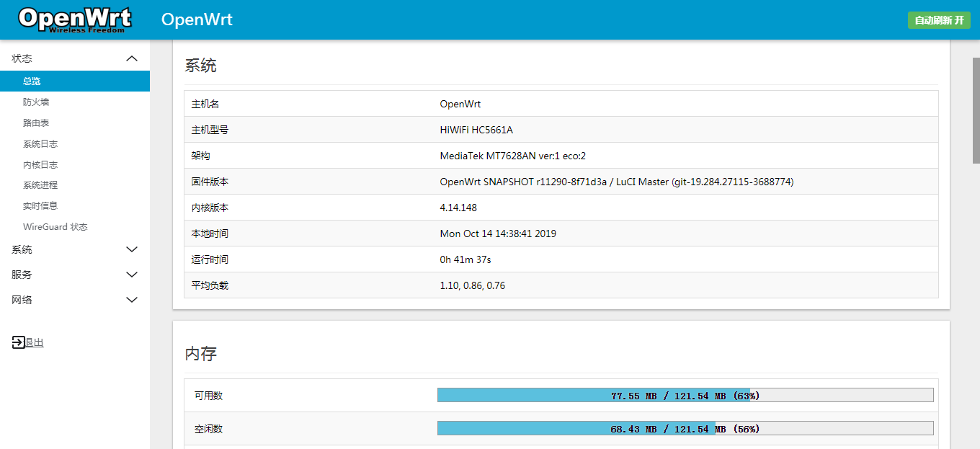Click the 内存 section heading
980x449 pixels.
(x=200, y=354)
